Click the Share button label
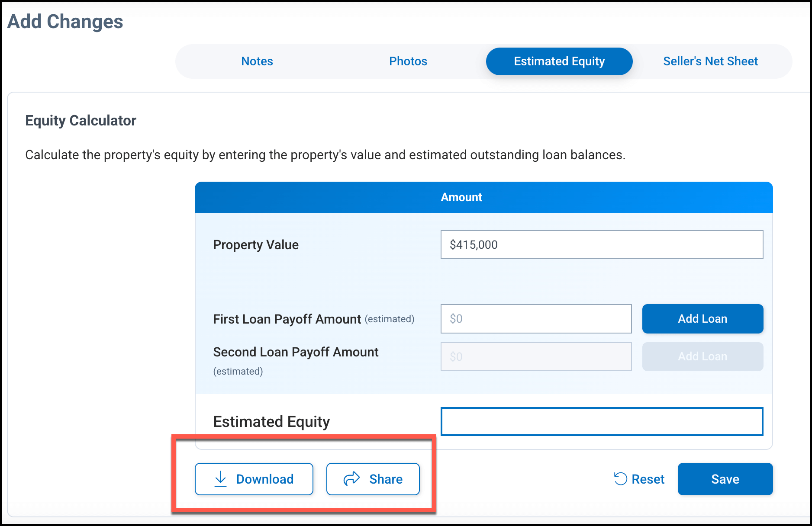Image resolution: width=812 pixels, height=526 pixels. tap(386, 479)
